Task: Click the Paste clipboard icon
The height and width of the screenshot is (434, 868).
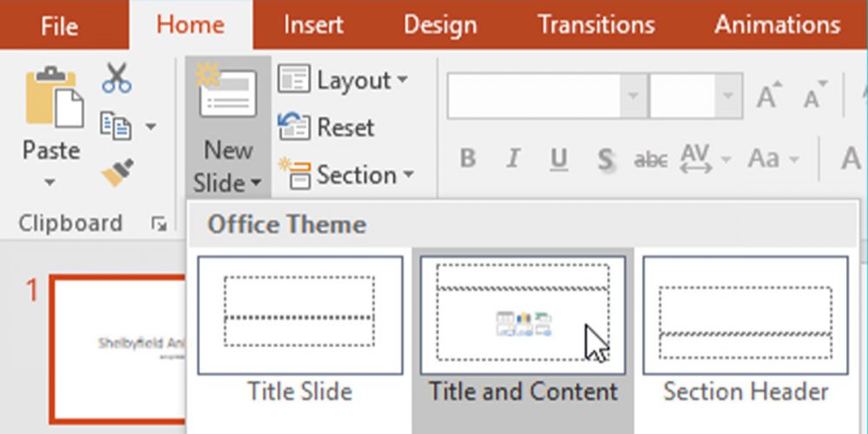Action: point(54,100)
